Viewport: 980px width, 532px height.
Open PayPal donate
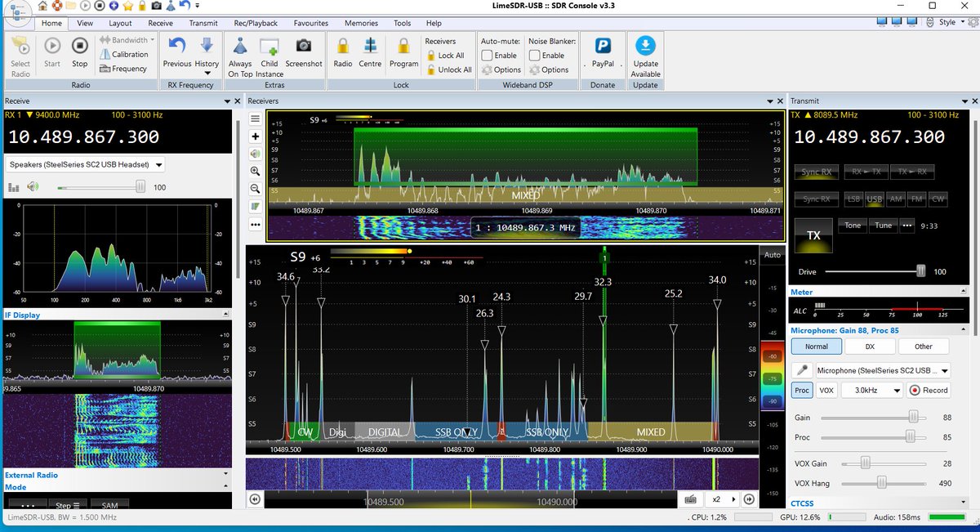click(x=604, y=52)
